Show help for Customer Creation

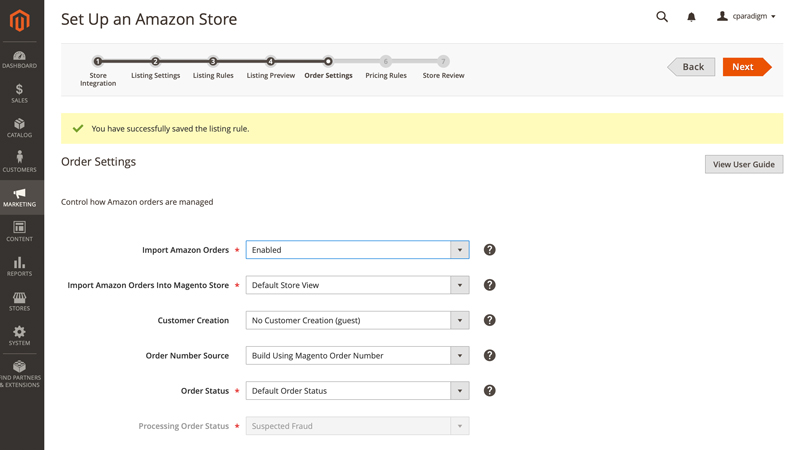tap(489, 320)
